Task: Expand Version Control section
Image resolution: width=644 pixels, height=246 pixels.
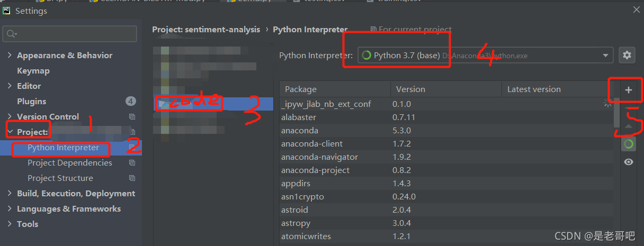Action: point(10,116)
